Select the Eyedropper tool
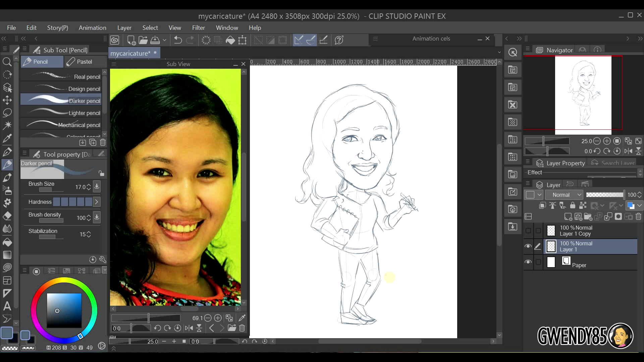 click(7, 138)
